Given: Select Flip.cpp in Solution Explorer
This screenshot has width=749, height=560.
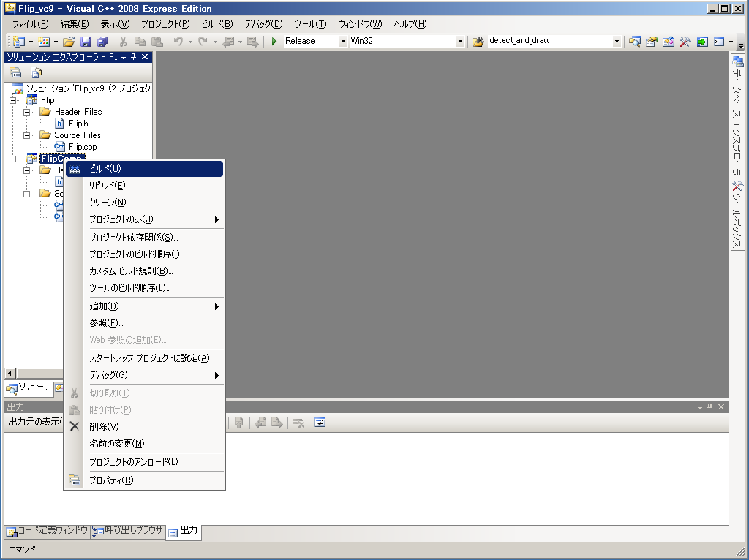Looking at the screenshot, I should pyautogui.click(x=82, y=147).
